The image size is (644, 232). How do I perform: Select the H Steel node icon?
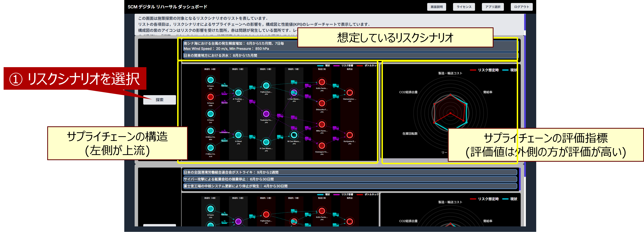pyautogui.click(x=238, y=135)
